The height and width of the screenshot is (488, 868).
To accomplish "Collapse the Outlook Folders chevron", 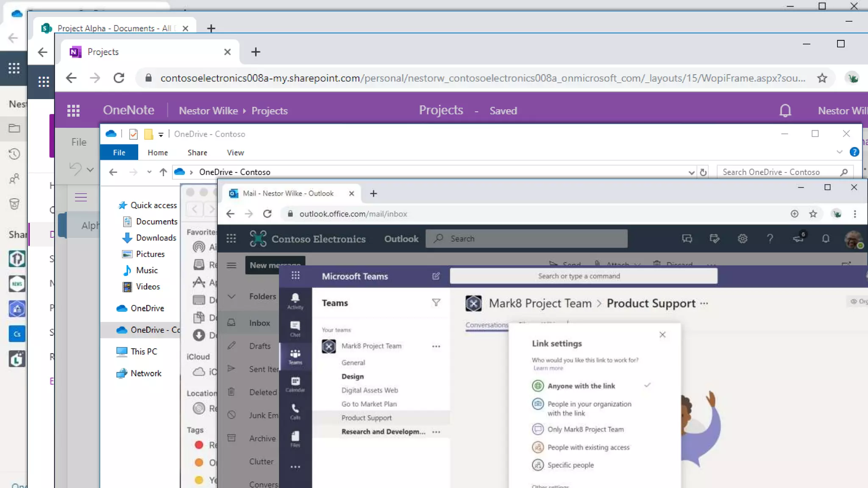I will [x=231, y=296].
